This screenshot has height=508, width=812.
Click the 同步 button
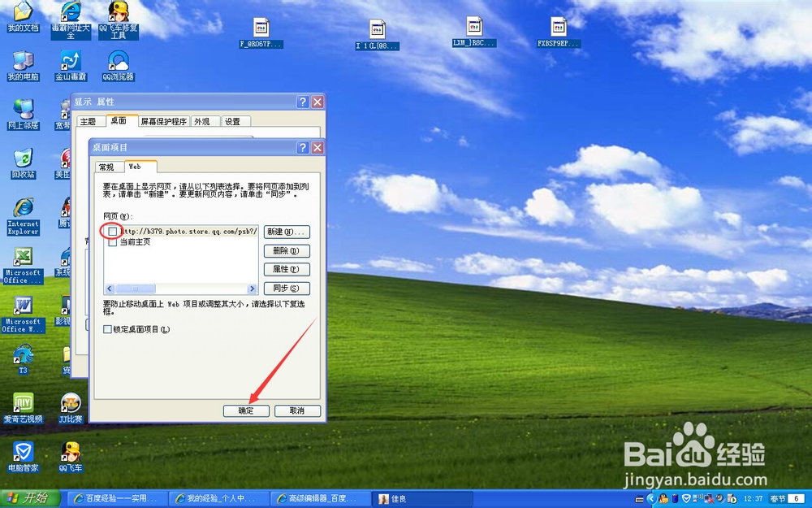[x=287, y=289]
